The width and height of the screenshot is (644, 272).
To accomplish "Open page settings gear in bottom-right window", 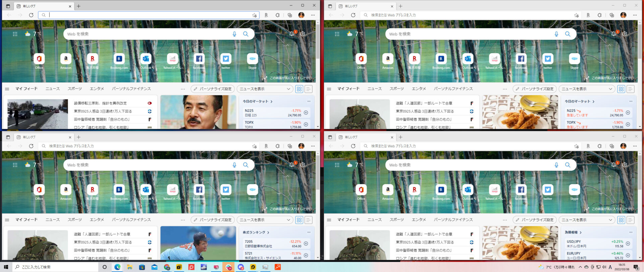I will [x=625, y=165].
